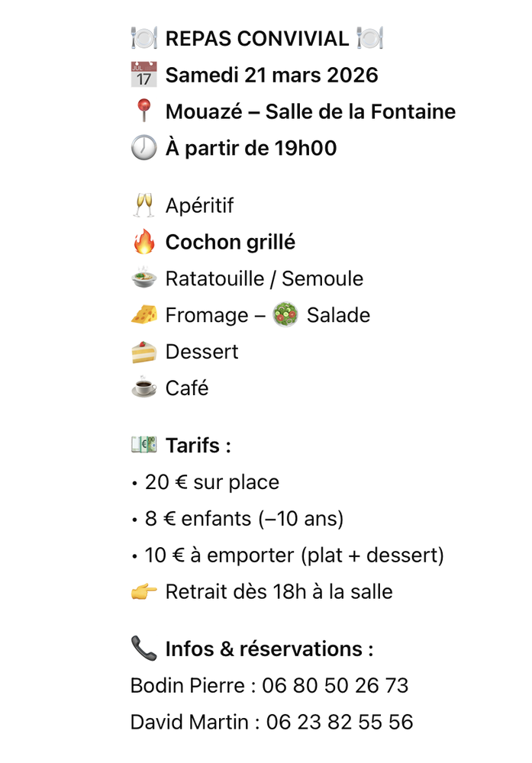Click the calendar emoji beside the date
Viewport: 532px width, 763px height.
click(x=143, y=76)
